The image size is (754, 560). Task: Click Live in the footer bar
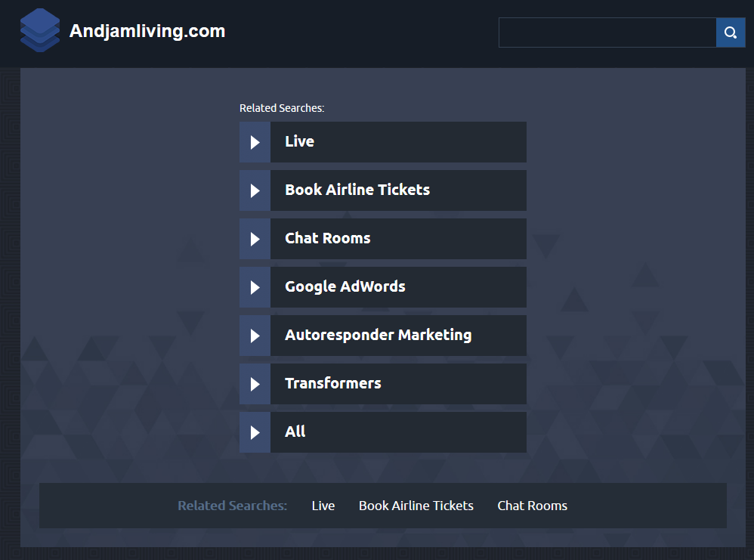[323, 506]
